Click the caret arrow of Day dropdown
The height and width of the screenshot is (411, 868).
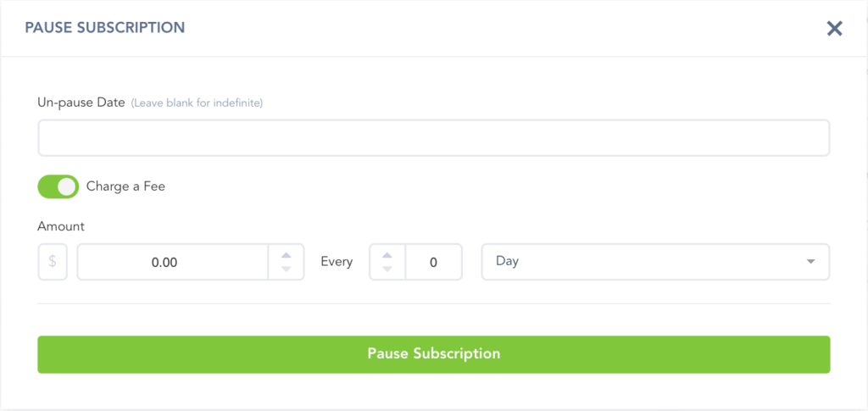pos(811,262)
